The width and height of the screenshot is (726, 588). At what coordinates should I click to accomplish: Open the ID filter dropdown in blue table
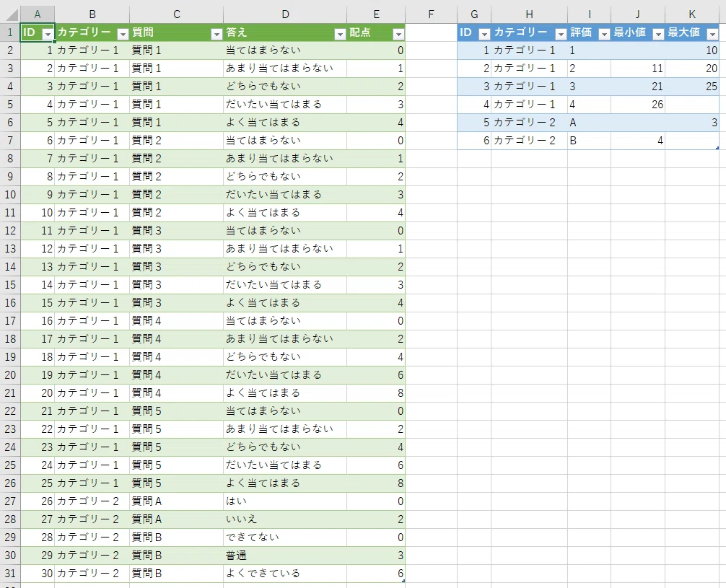coord(484,34)
